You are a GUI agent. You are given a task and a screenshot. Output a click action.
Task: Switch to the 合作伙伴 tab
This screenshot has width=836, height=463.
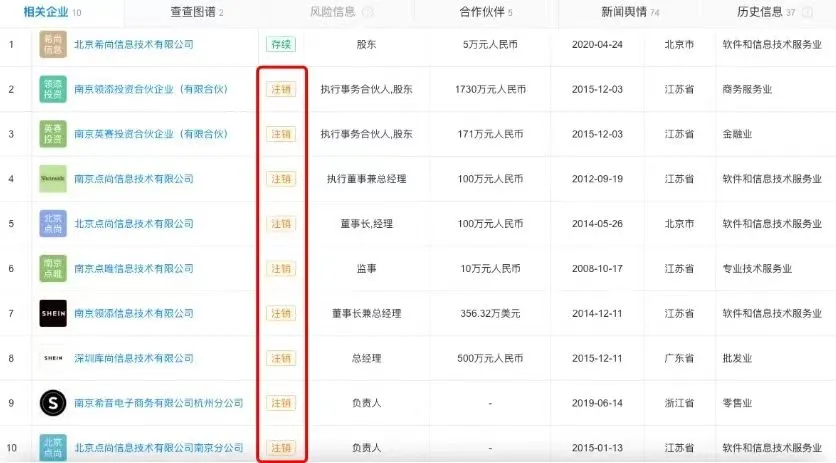coord(486,12)
